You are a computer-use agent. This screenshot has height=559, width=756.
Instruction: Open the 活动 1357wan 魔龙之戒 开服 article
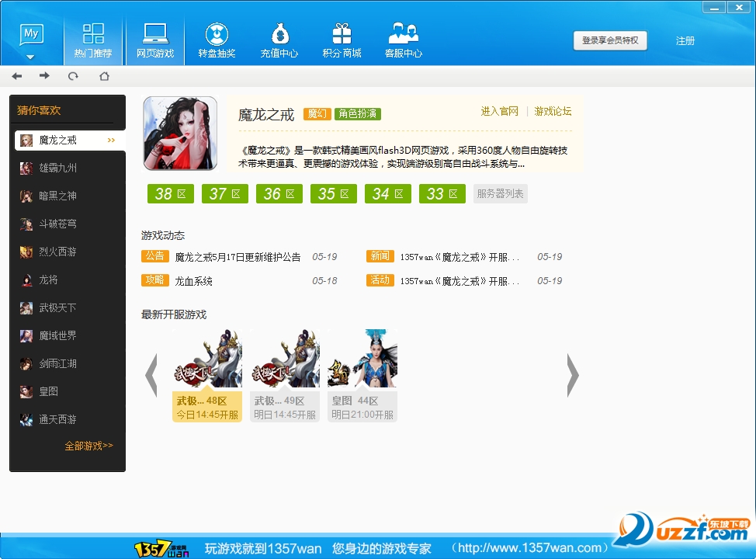pyautogui.click(x=459, y=281)
